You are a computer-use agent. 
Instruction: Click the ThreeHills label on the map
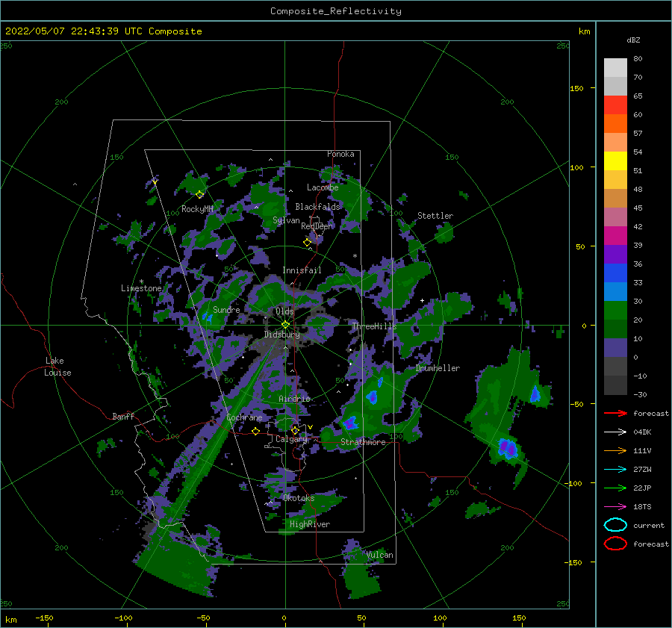coord(375,326)
